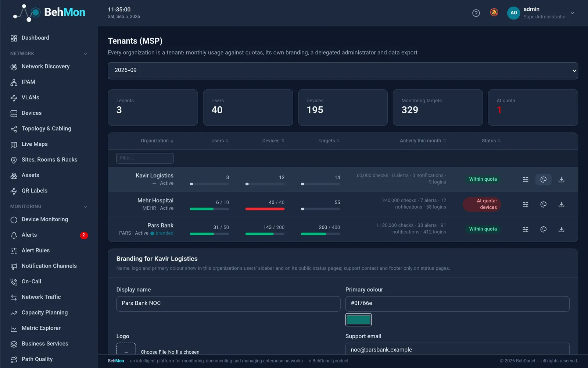
Task: Expand the admin user menu chevron
Action: (x=573, y=13)
